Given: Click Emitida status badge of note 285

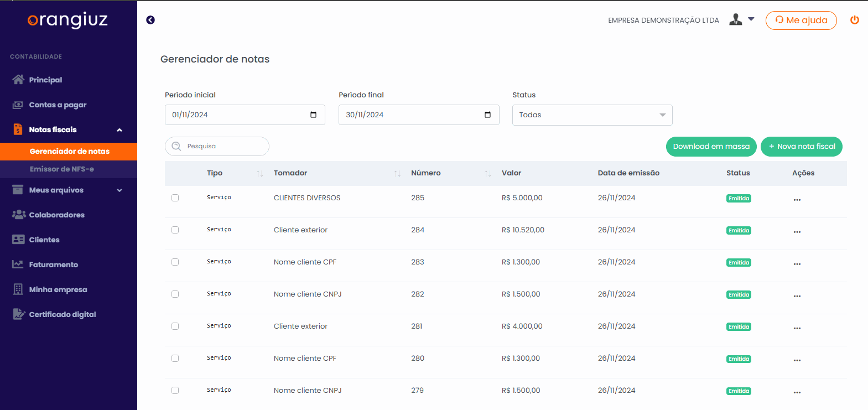Looking at the screenshot, I should (x=739, y=199).
